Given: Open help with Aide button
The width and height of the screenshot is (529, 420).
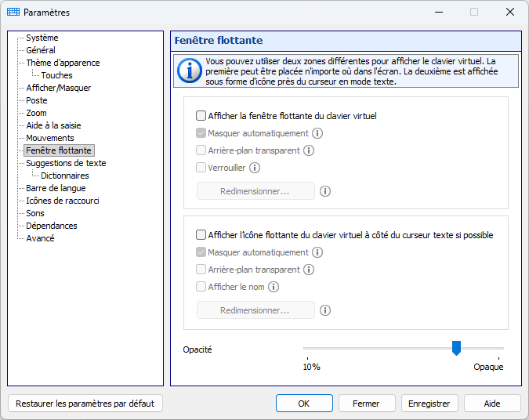Looking at the screenshot, I should (x=492, y=404).
